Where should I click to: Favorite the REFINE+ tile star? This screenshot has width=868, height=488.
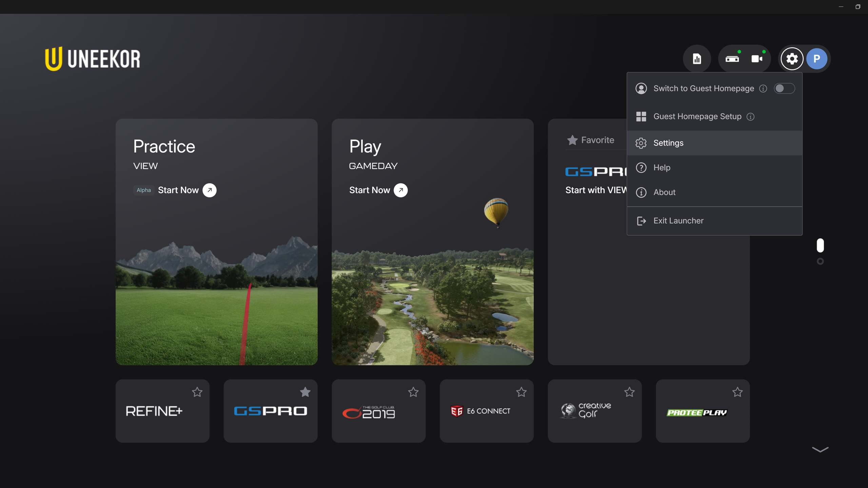point(197,392)
